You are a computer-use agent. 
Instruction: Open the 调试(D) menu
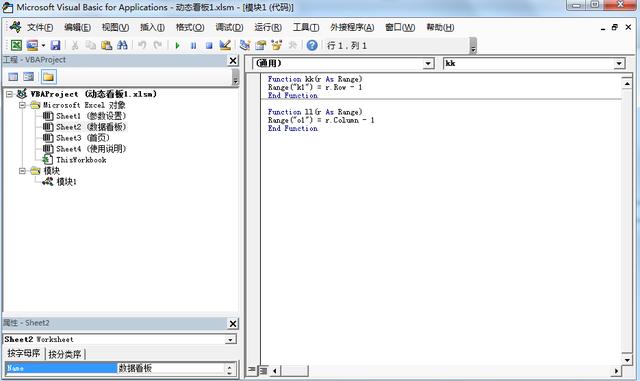pos(229,27)
